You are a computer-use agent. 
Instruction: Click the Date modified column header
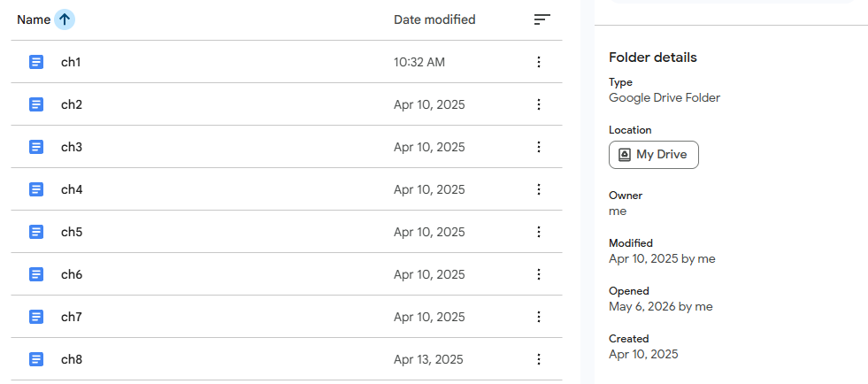434,20
